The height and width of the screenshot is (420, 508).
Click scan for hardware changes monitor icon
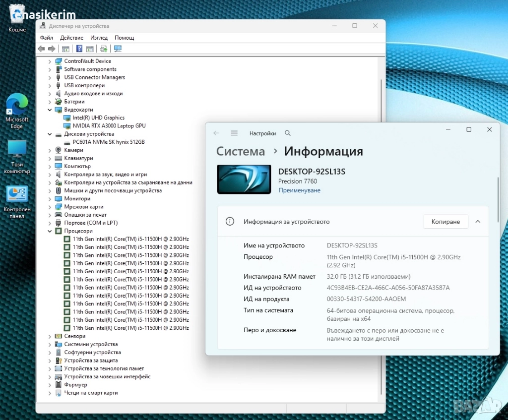[118, 49]
